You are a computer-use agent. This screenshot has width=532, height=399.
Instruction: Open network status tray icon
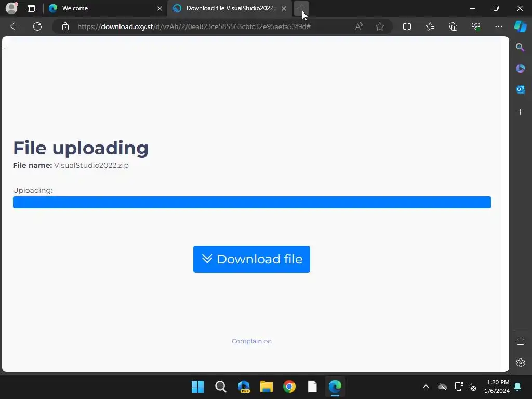(459, 387)
